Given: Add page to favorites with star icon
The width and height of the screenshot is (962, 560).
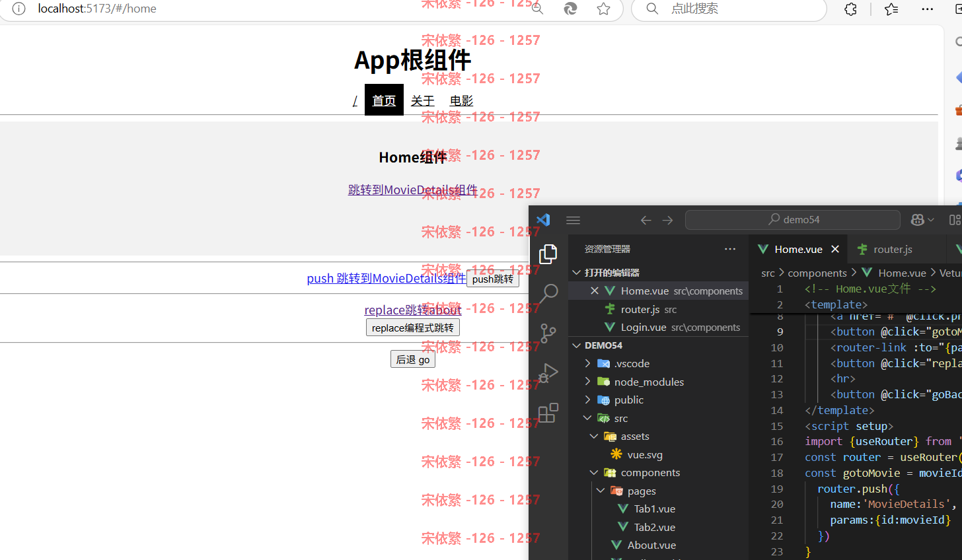Looking at the screenshot, I should pyautogui.click(x=603, y=9).
